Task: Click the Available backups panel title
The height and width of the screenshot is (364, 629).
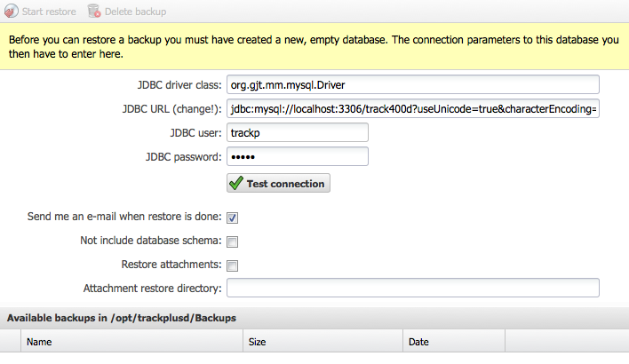Action: tap(122, 317)
